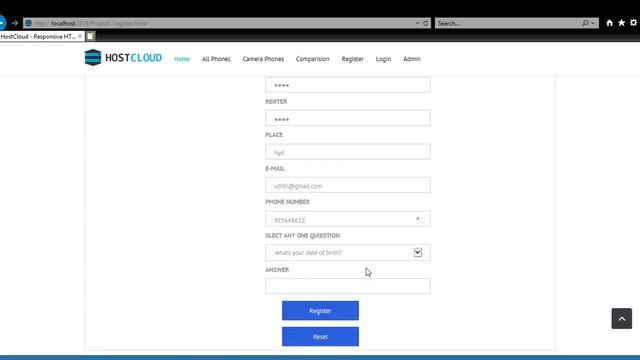The image size is (640, 360).
Task: Go back with browser back arrow
Action: tap(2, 23)
